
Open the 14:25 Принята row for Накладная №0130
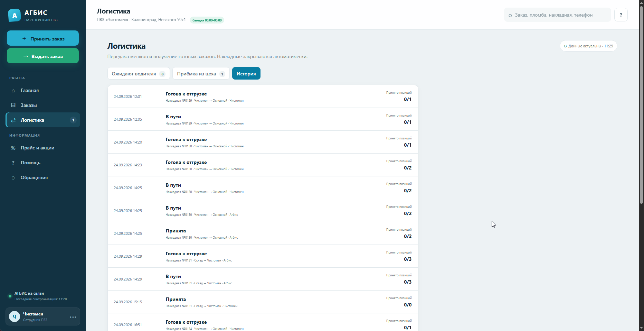pyautogui.click(x=263, y=233)
